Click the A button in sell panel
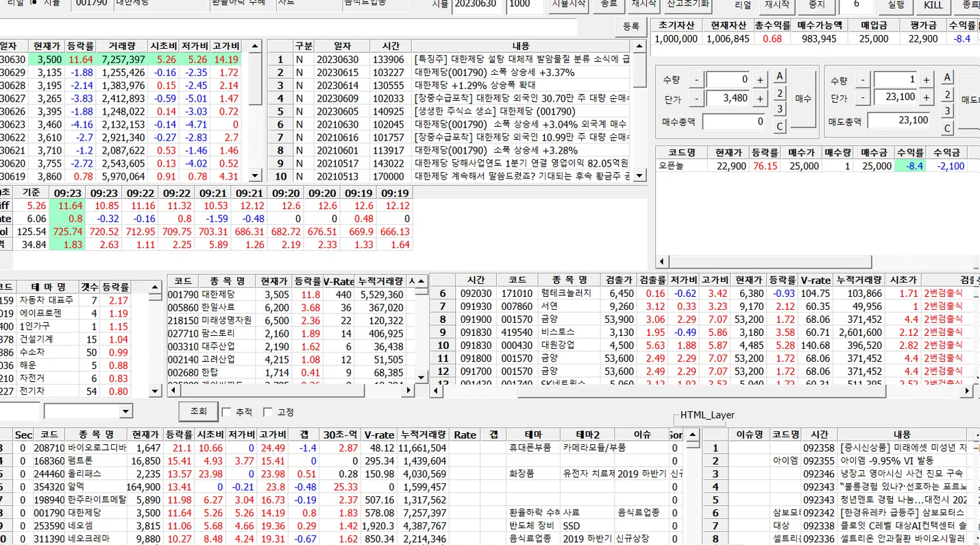Screen dimensions: 980x545 tap(947, 77)
